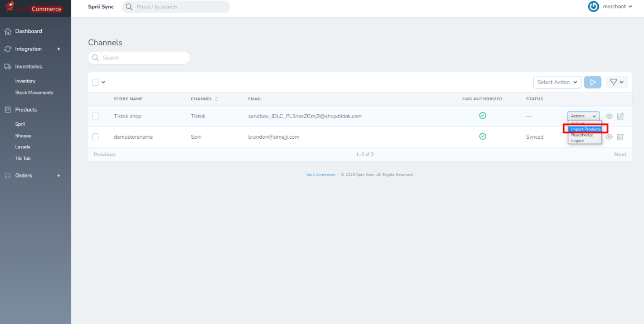Viewport: 644px width, 324px height.
Task: View Tiktok shop details eye icon
Action: 609,116
